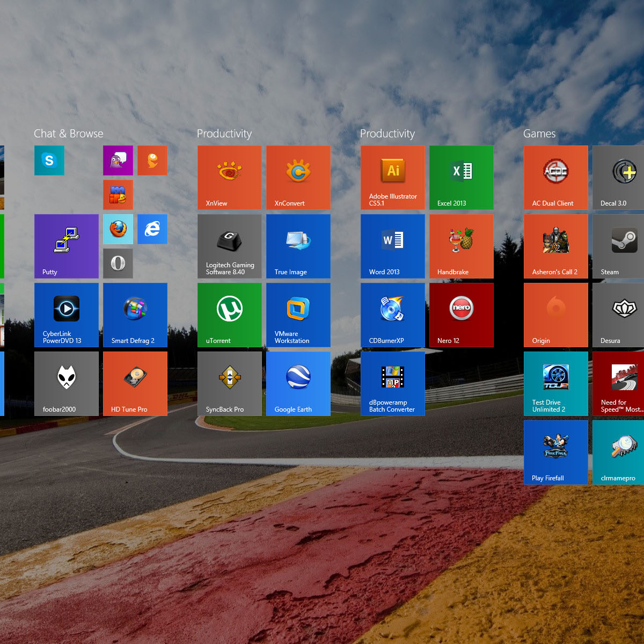Image resolution: width=644 pixels, height=644 pixels.
Task: Launch Asheron's Call 2
Action: [556, 246]
